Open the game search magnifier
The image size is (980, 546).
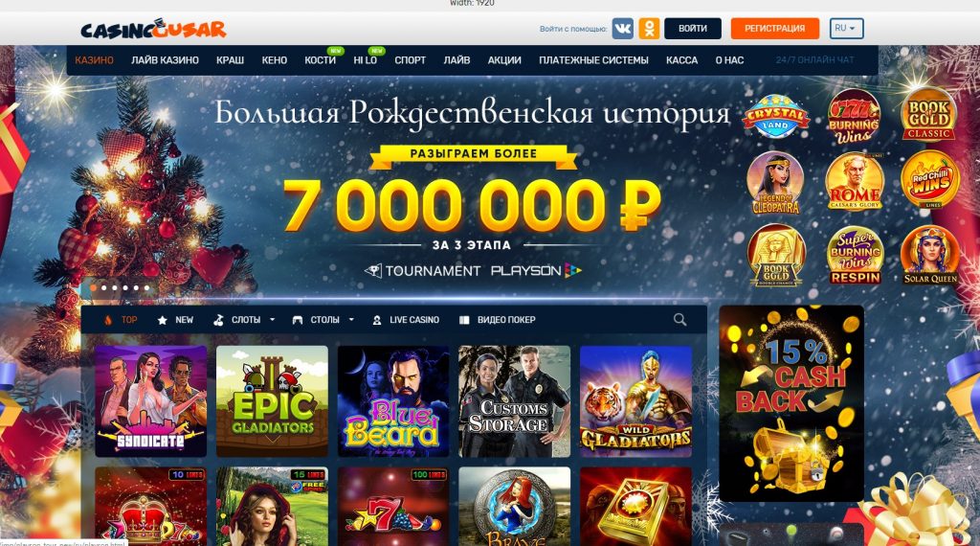(680, 320)
